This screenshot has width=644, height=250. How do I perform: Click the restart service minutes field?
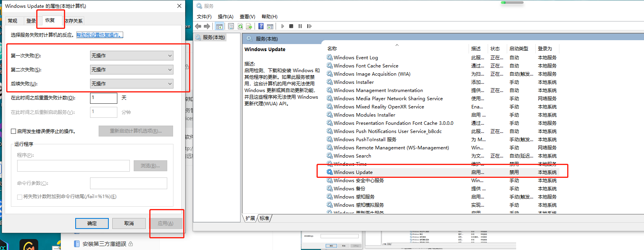[x=104, y=112]
